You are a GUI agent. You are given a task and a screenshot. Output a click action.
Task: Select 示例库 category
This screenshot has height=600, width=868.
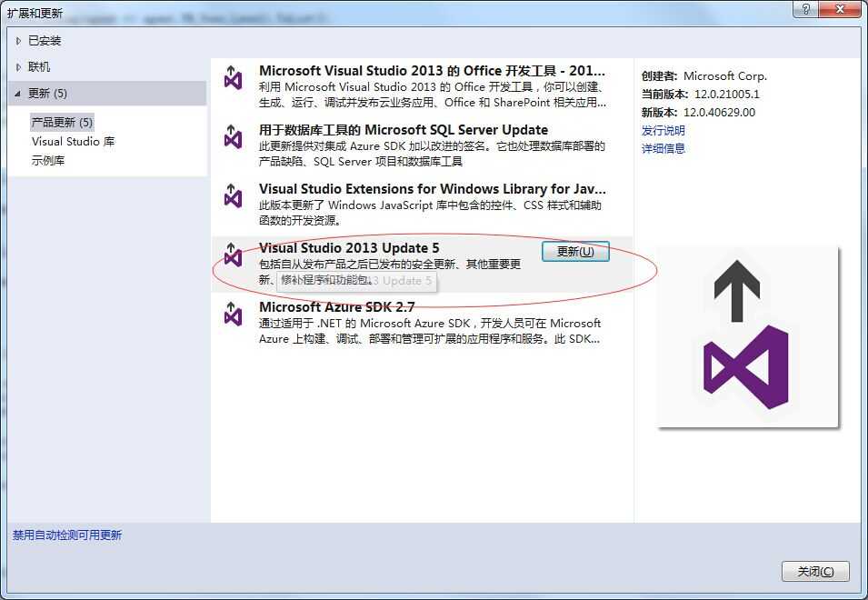[x=48, y=161]
